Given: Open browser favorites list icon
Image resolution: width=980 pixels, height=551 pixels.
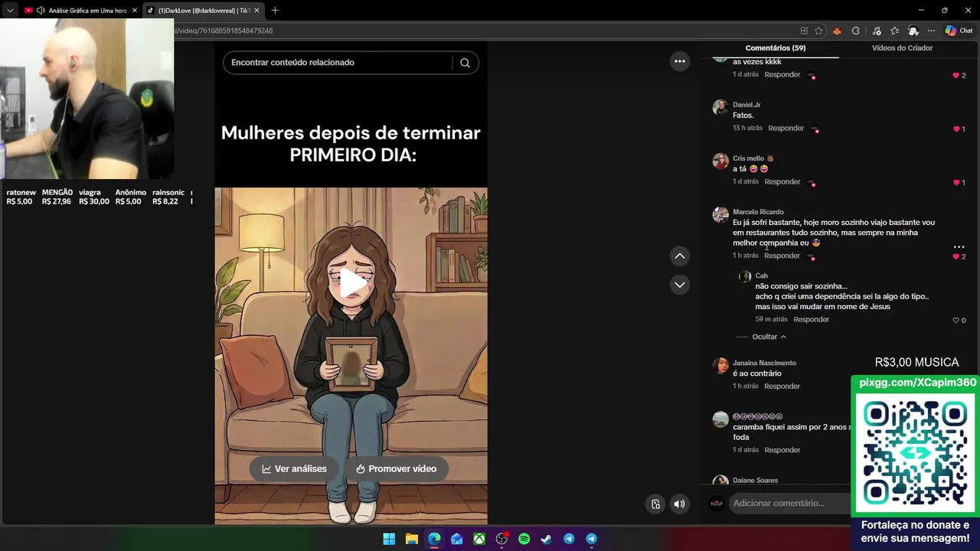Looking at the screenshot, I should coord(894,31).
